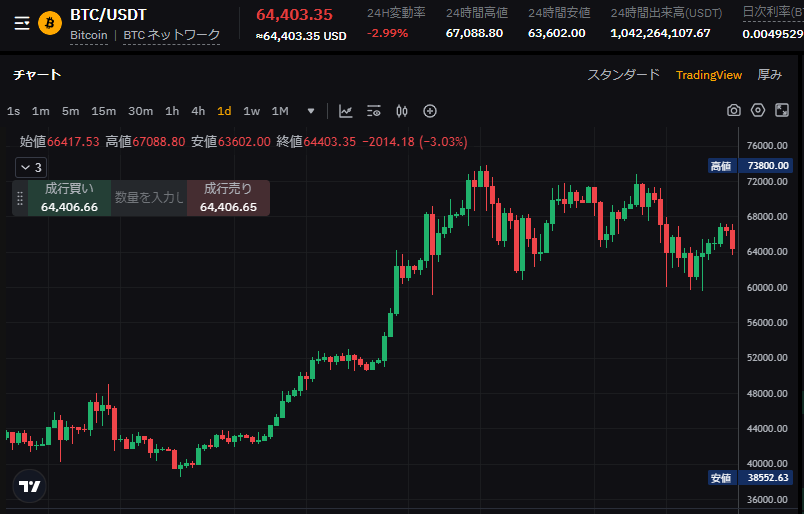Click the 安値 38552.63 price label
804x514 pixels.
(750, 478)
